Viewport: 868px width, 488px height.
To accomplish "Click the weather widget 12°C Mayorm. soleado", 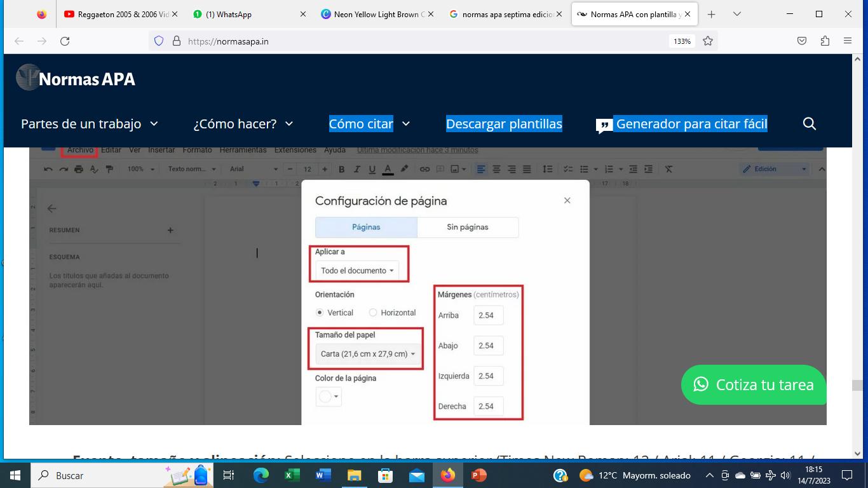I will click(x=634, y=475).
